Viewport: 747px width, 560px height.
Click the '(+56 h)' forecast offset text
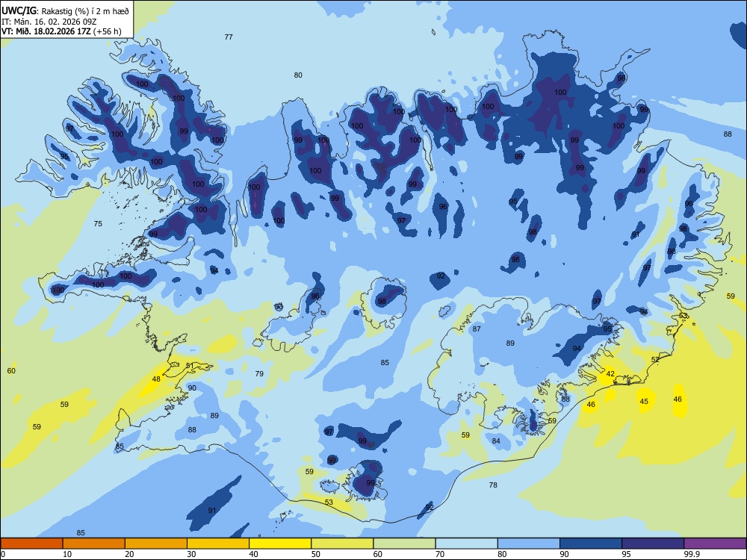[x=107, y=31]
